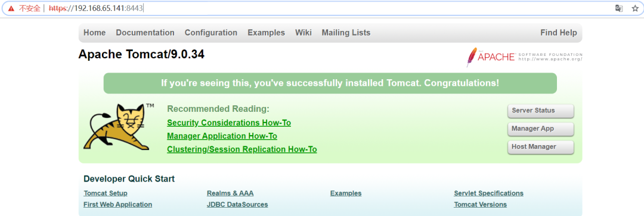Click the Recommended Reading heading
This screenshot has width=644, height=216.
point(218,109)
